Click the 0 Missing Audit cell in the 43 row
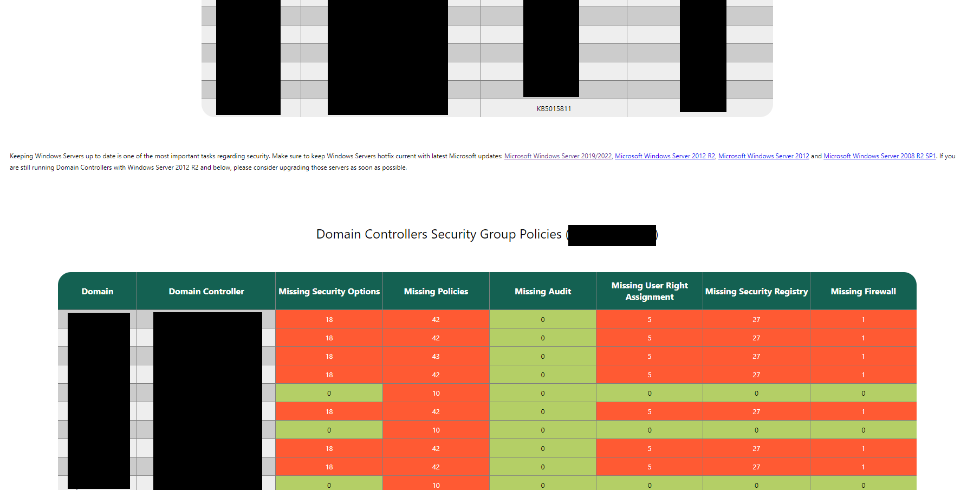Screen dimensions: 980x490 click(543, 356)
